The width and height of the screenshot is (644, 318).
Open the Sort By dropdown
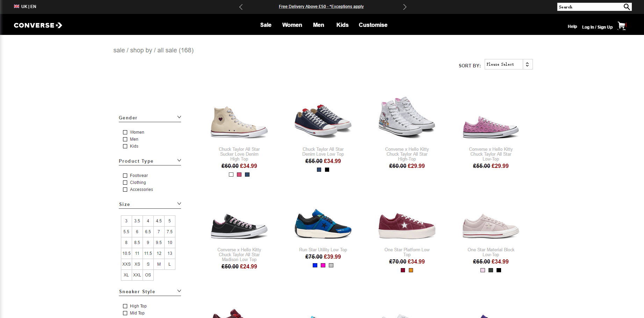click(508, 64)
